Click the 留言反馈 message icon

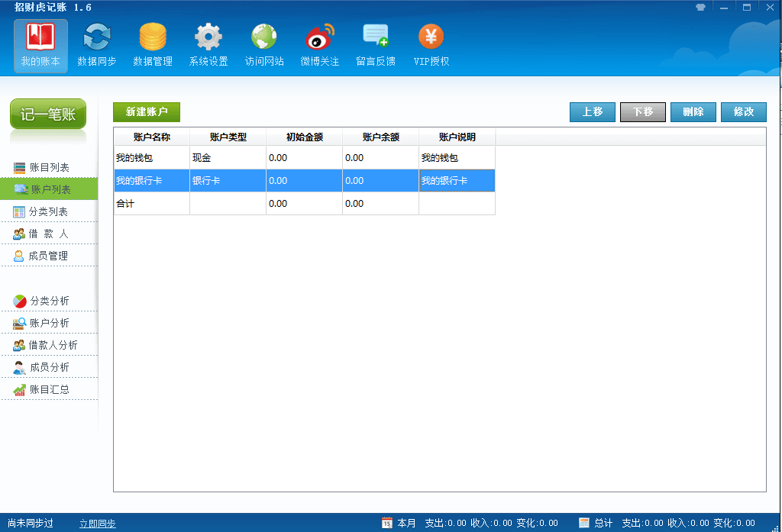pyautogui.click(x=376, y=38)
